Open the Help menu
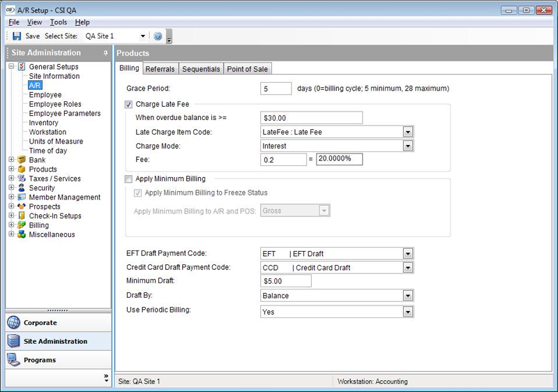 coord(82,22)
